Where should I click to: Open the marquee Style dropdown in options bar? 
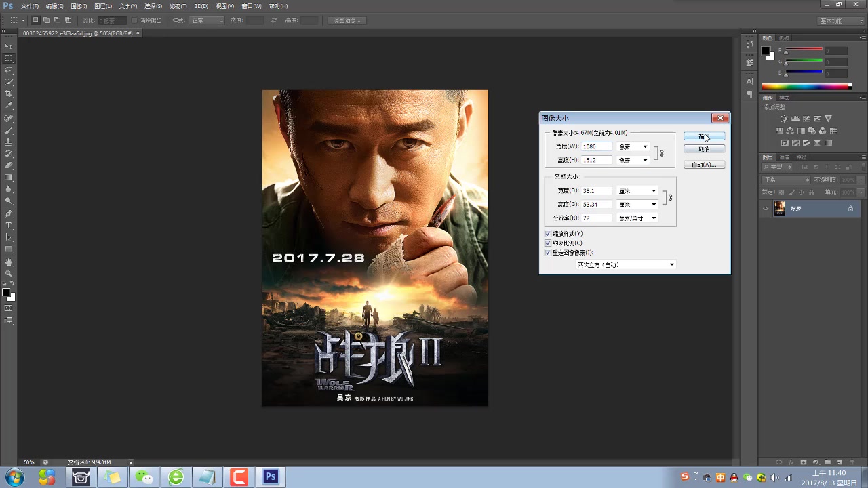pos(207,20)
